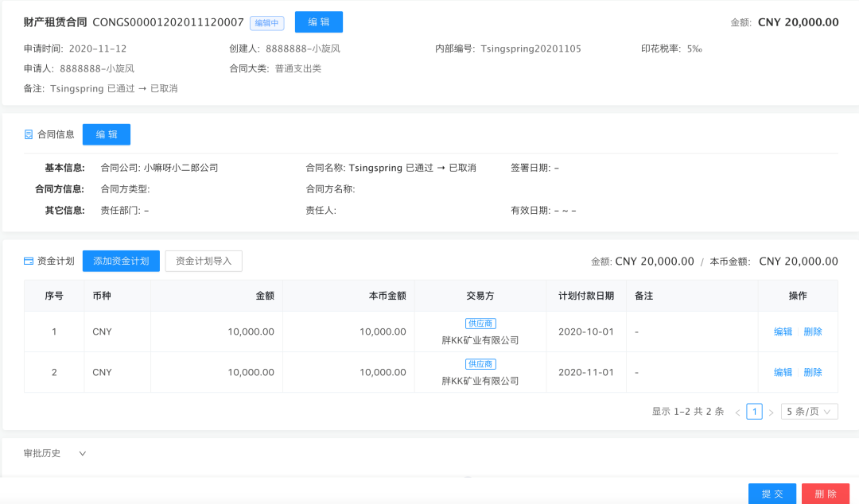Click the 编辑中 status tag

266,23
